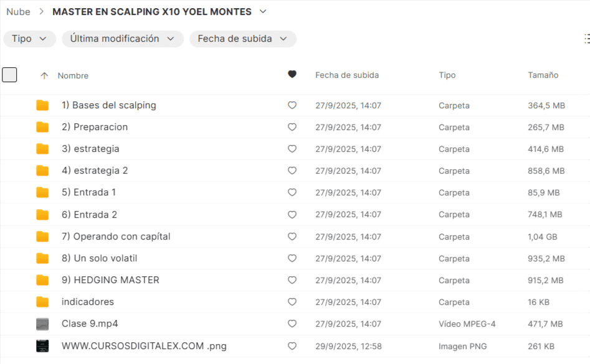590x364 pixels.
Task: Click the WWW.CURSOSDIGITALEX.COM png thumbnail
Action: 42,346
